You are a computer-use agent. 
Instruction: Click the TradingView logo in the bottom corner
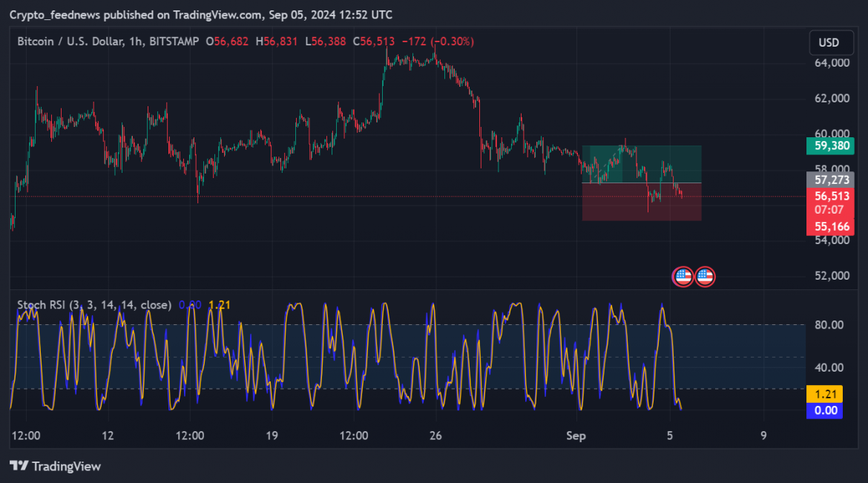pos(56,466)
